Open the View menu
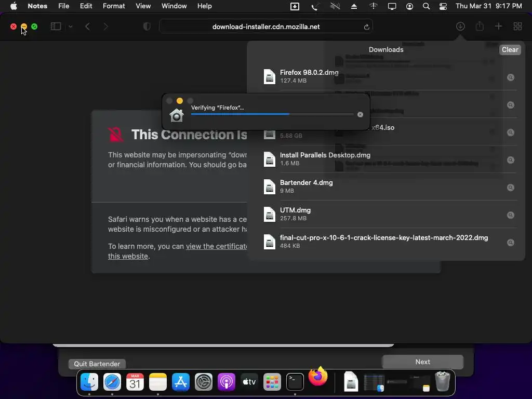 coord(143,6)
